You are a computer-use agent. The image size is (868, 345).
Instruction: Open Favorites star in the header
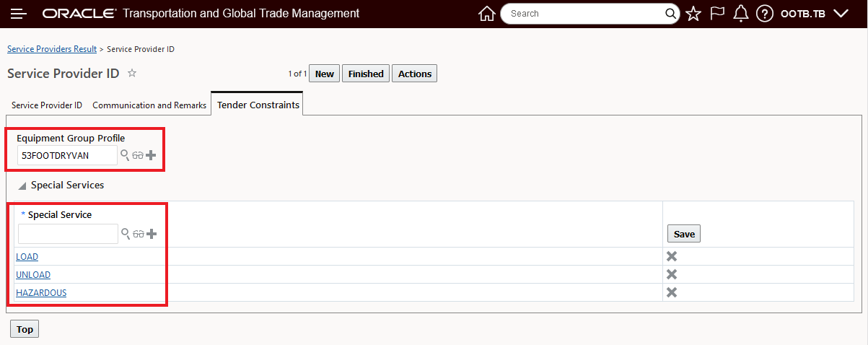click(693, 14)
